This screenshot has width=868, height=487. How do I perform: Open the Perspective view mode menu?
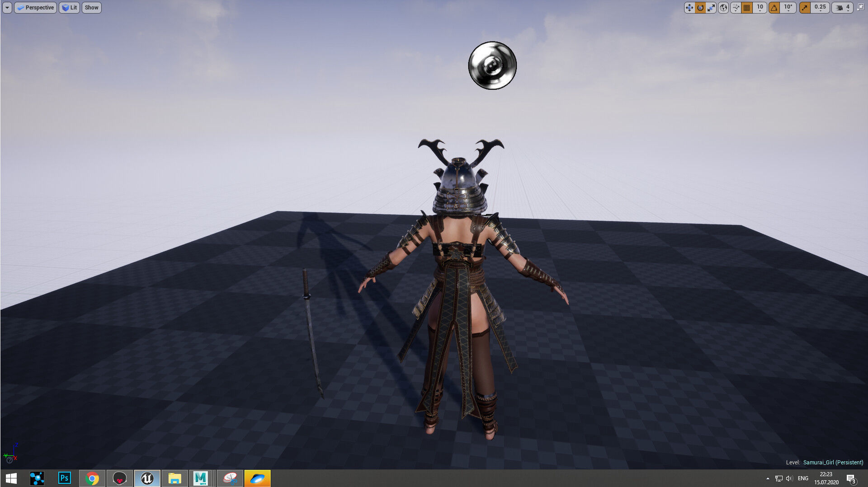point(35,8)
